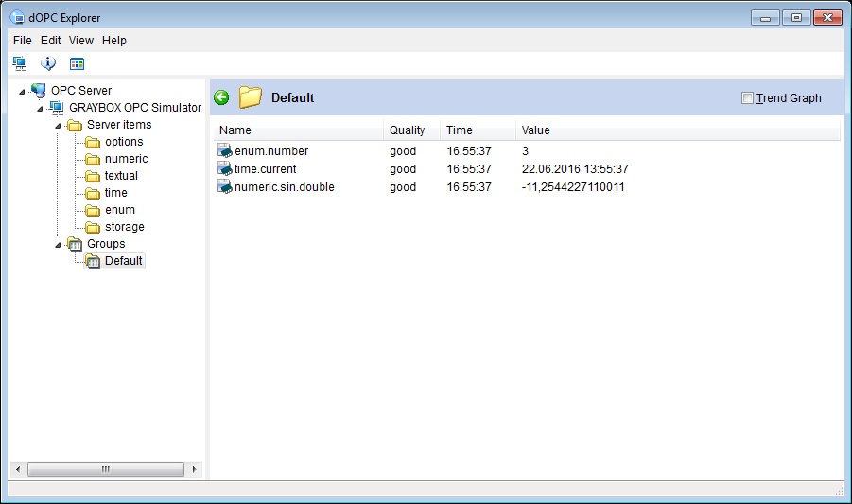The width and height of the screenshot is (852, 504).
Task: Click the info toolbar icon
Action: tap(48, 63)
